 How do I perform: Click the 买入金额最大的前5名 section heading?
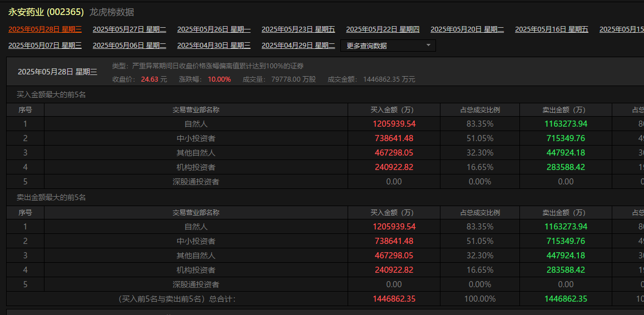pyautogui.click(x=51, y=95)
